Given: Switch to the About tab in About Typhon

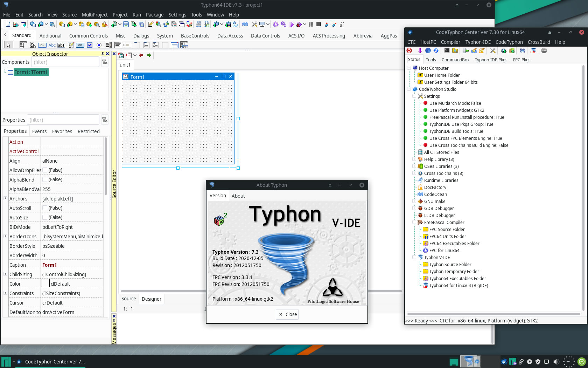Looking at the screenshot, I should [x=238, y=196].
